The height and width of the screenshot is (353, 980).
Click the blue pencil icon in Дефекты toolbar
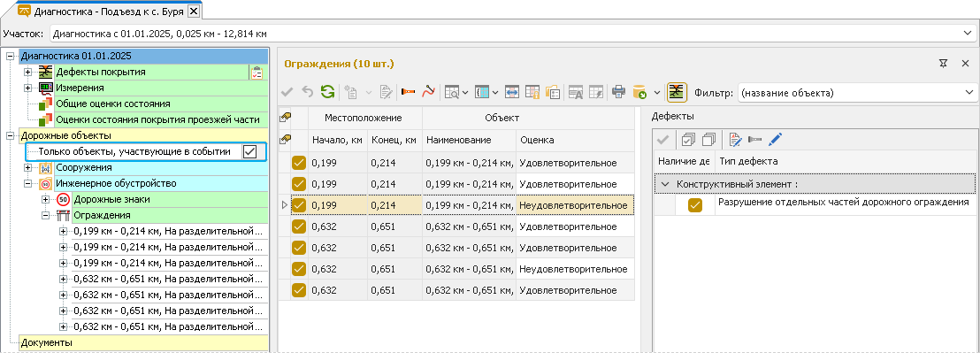pos(775,139)
